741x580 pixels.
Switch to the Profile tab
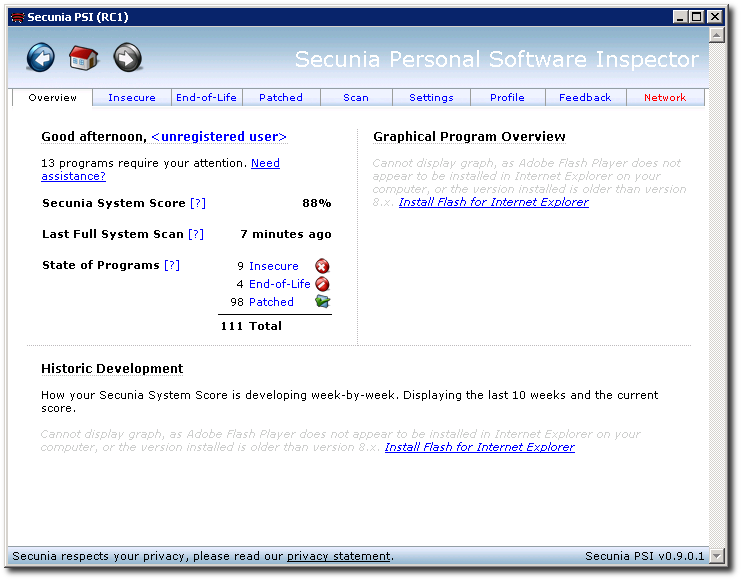pos(507,97)
